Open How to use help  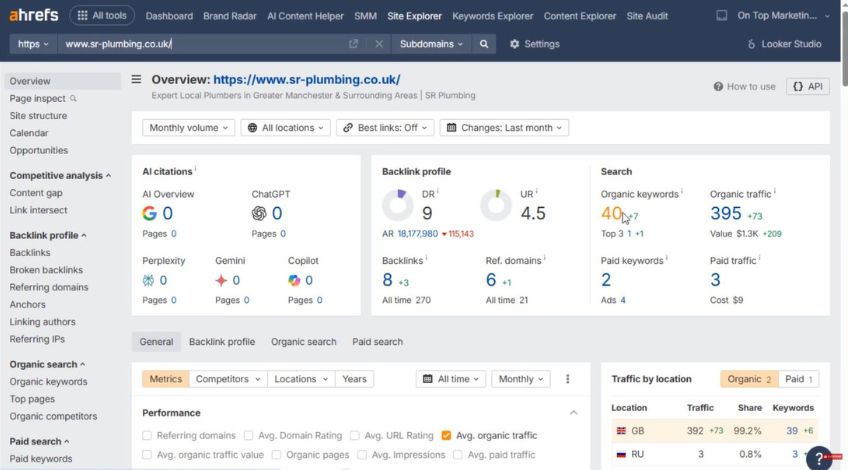[744, 87]
